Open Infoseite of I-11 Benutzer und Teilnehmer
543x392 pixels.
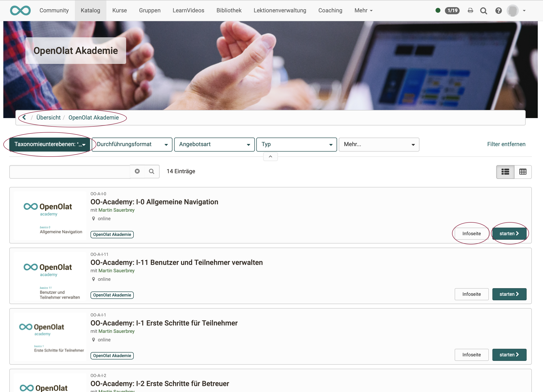472,294
